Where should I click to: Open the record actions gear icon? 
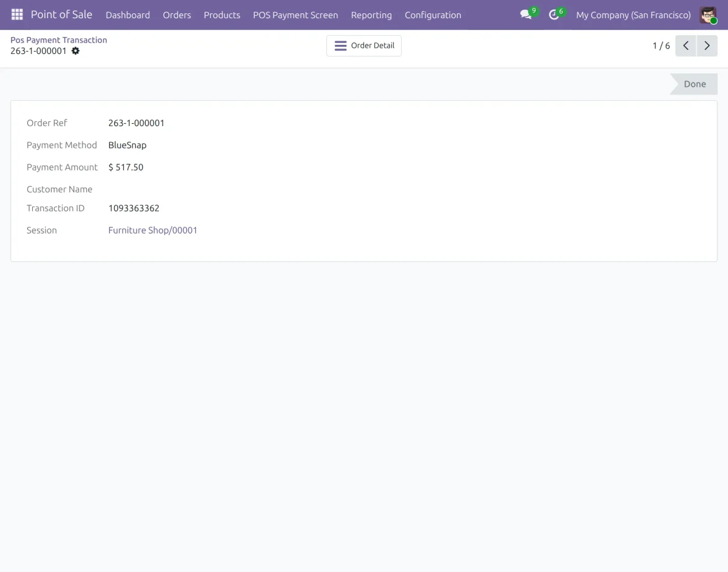pos(75,51)
